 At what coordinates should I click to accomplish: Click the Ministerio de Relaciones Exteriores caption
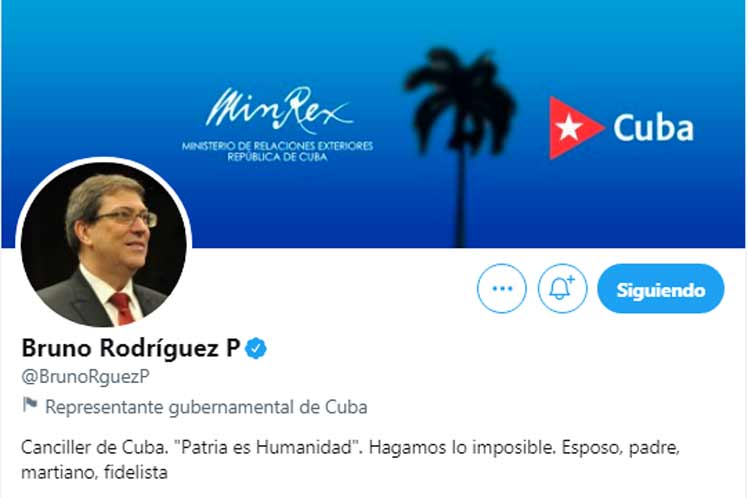277,145
